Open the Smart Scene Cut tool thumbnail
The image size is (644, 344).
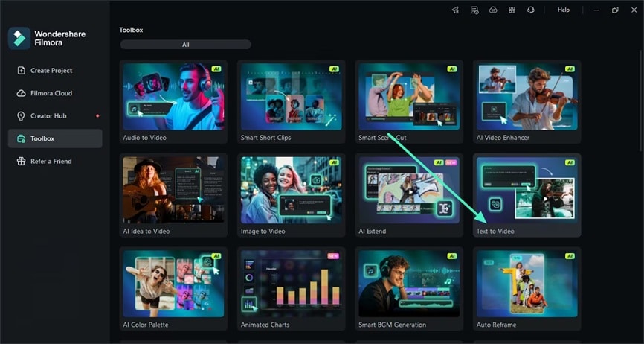tap(409, 96)
